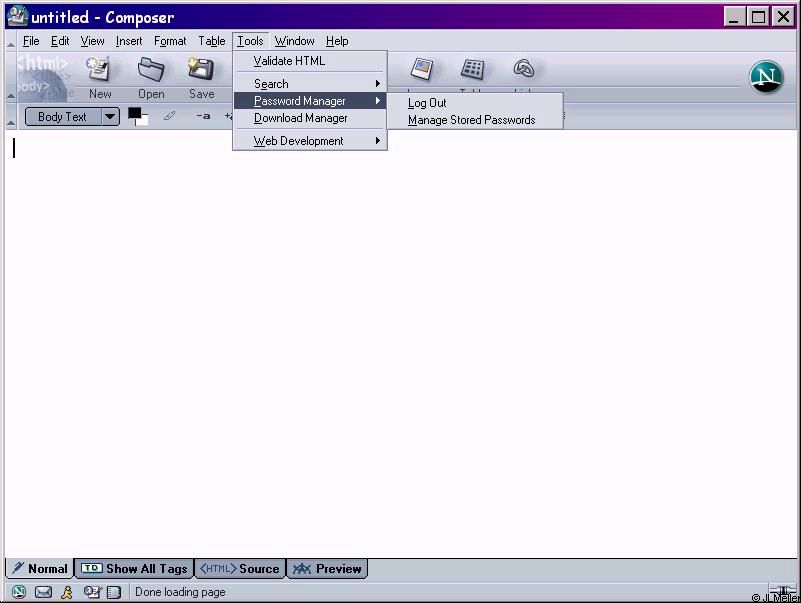Viewport: 801px width, 603px height.
Task: Open the Insert menu
Action: coord(129,41)
